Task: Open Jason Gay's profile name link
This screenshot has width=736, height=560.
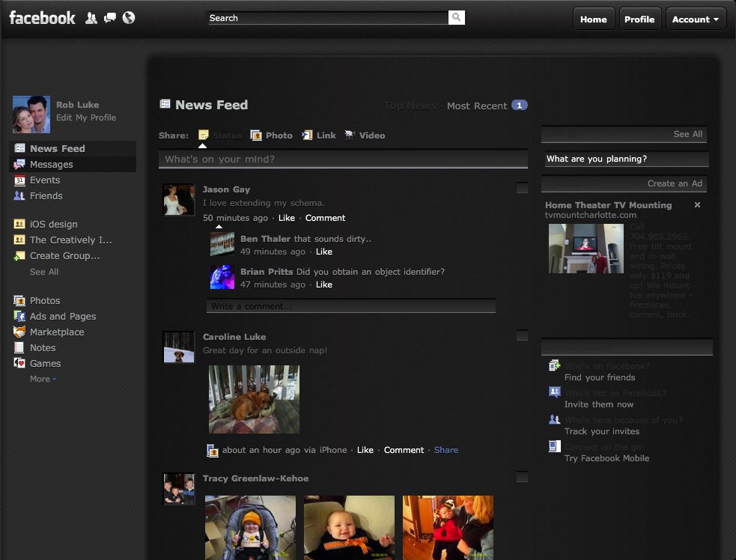Action: click(x=226, y=189)
